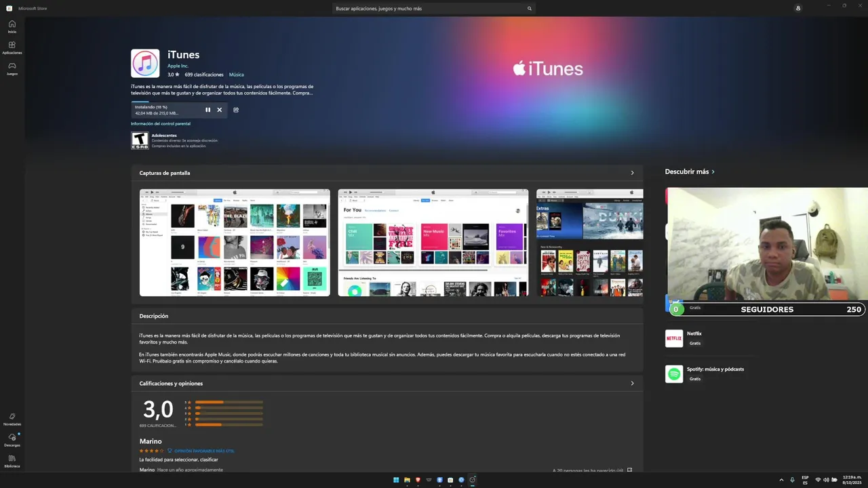Show hidden system tray icons
Image resolution: width=868 pixels, height=488 pixels.
[781, 480]
